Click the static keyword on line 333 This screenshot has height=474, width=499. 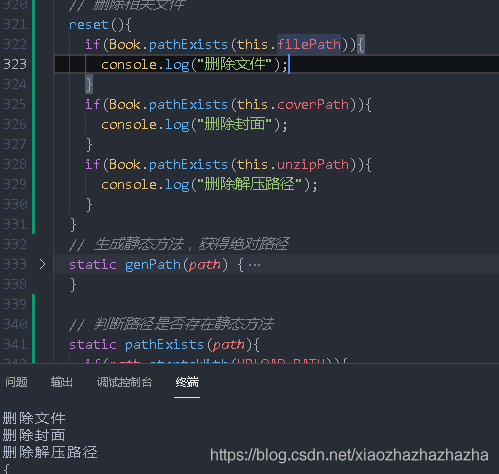pos(93,265)
